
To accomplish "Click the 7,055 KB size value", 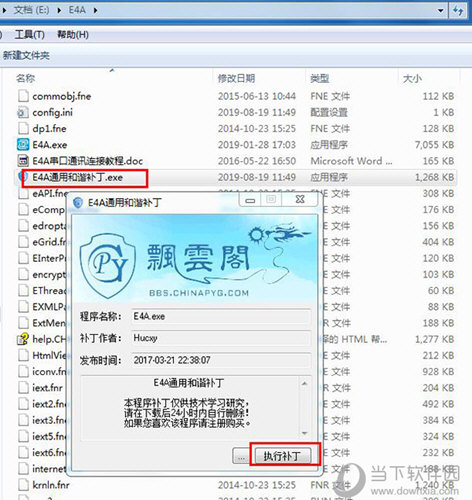I will (x=434, y=145).
